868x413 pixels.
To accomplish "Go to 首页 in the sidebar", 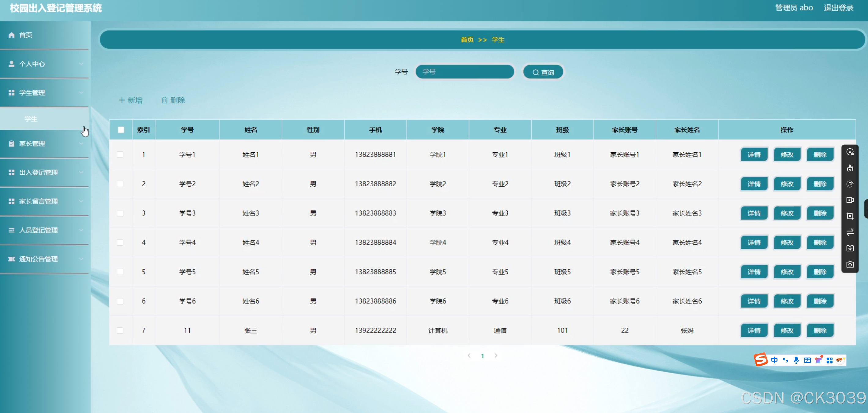I will coord(25,35).
